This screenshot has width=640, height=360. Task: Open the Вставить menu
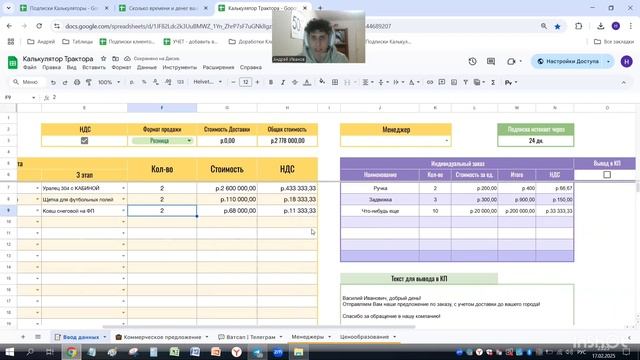tap(94, 67)
